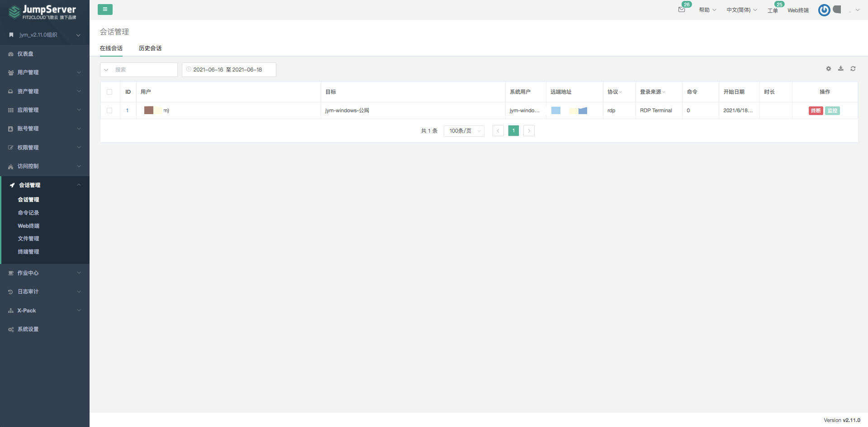This screenshot has width=868, height=427.
Task: Check the checkbox for session ID 1
Action: 109,110
